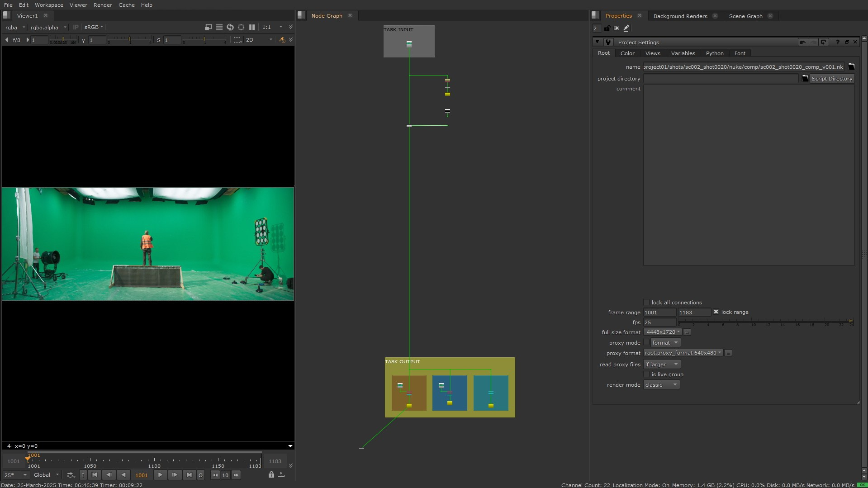
Task: Switch to the Python tab in Project Settings
Action: click(x=715, y=53)
